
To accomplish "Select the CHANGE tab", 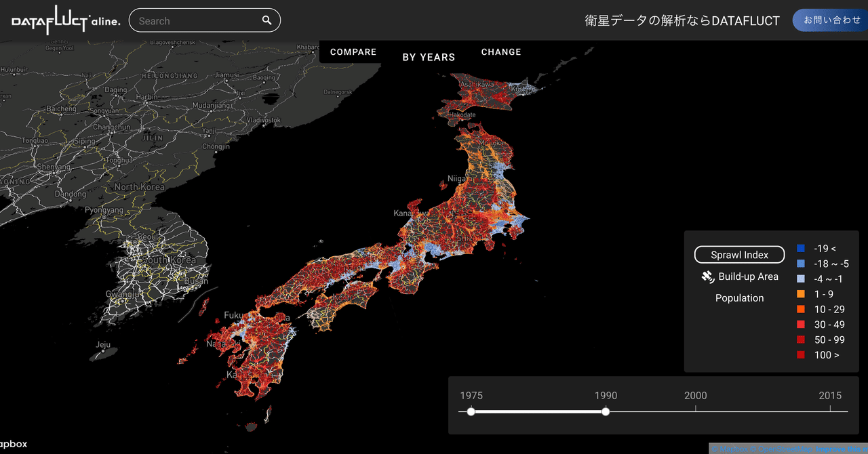I will (500, 51).
